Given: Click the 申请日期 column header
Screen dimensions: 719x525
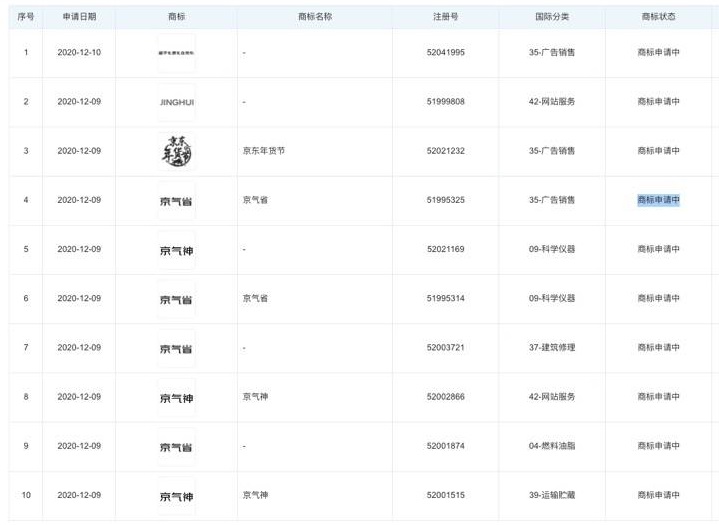Looking at the screenshot, I should pyautogui.click(x=79, y=17).
